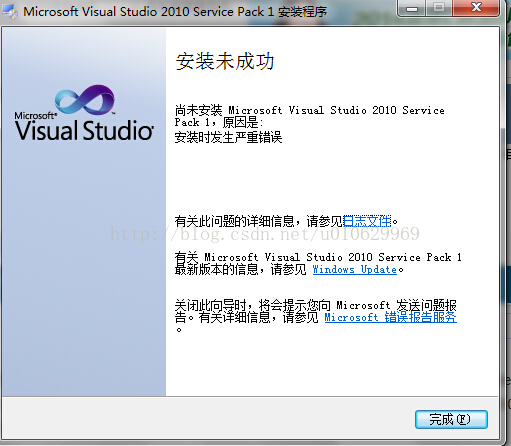Minimize the Service Pack 1 installer window
Image resolution: width=511 pixels, height=446 pixels.
[x=412, y=8]
